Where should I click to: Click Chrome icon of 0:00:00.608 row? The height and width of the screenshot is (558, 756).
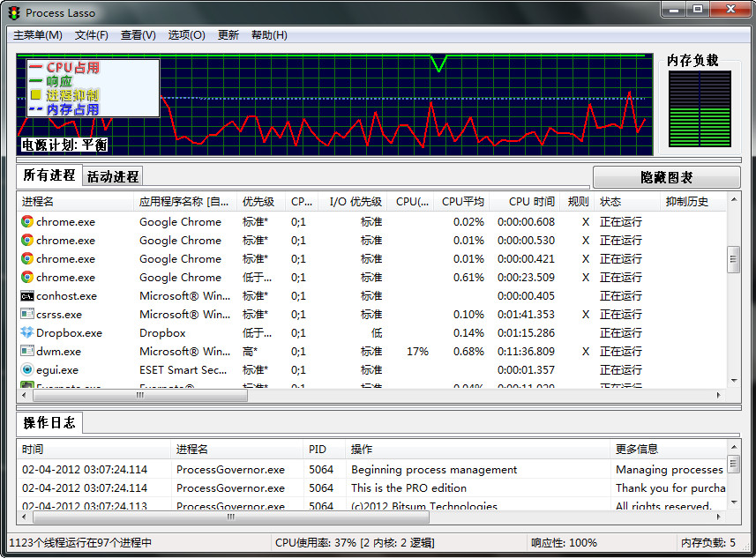point(27,221)
